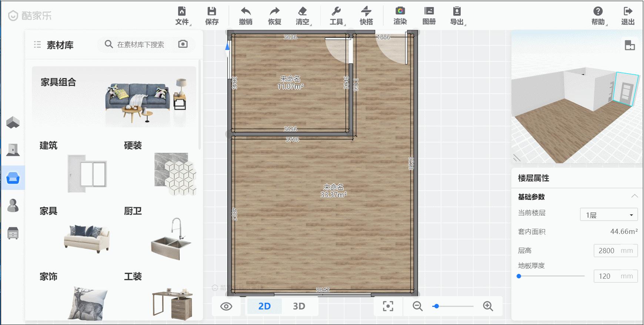Viewport: 644px width, 325px height.
Task: Select the 11.07m² room label
Action: [290, 83]
